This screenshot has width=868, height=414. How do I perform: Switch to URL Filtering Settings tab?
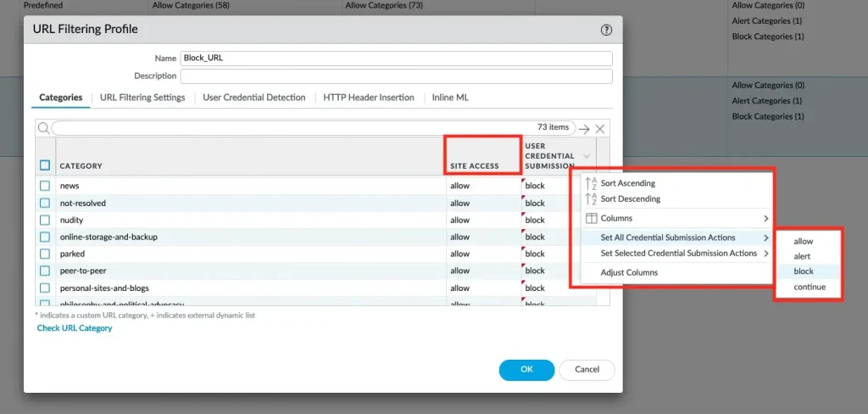(x=142, y=98)
